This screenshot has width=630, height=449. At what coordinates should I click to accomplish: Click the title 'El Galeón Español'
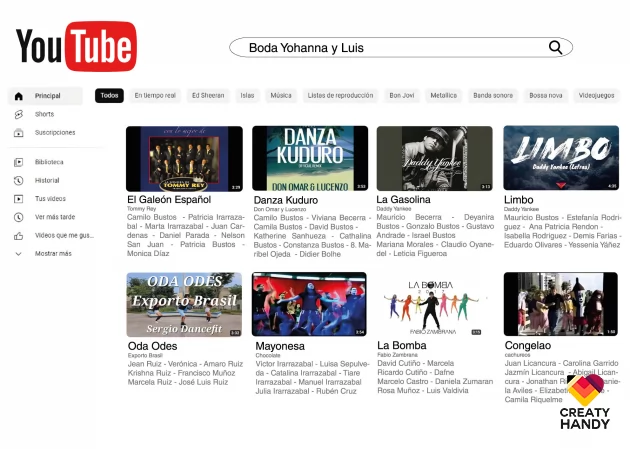click(x=169, y=200)
